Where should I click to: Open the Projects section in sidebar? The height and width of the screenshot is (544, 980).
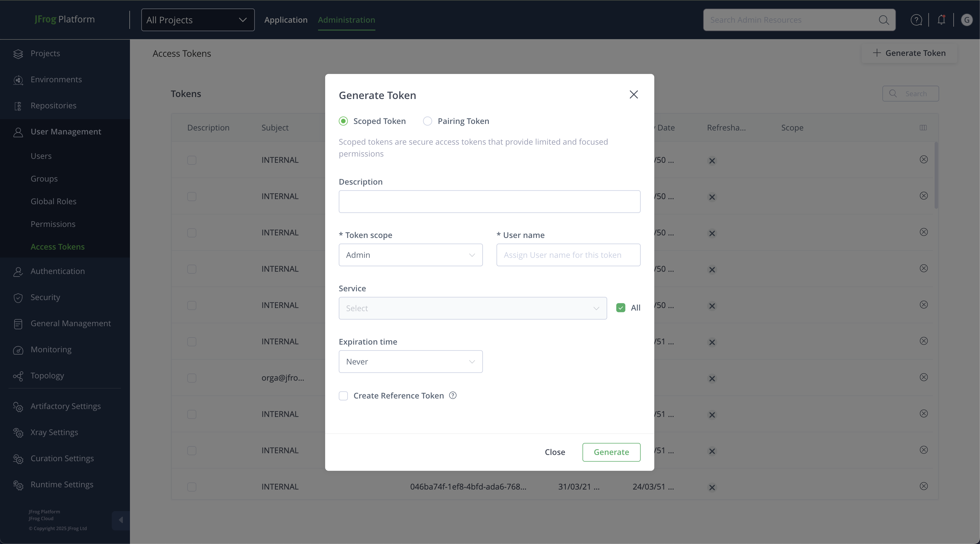click(x=45, y=53)
